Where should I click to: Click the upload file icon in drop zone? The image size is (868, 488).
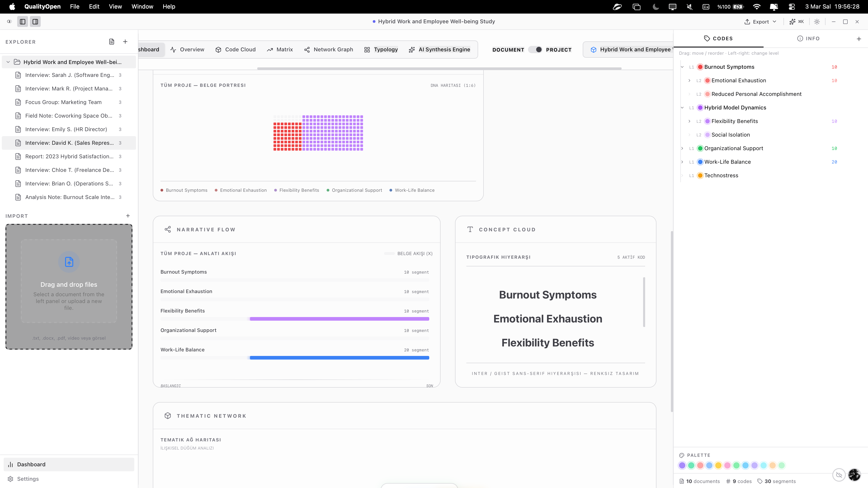[x=69, y=262]
